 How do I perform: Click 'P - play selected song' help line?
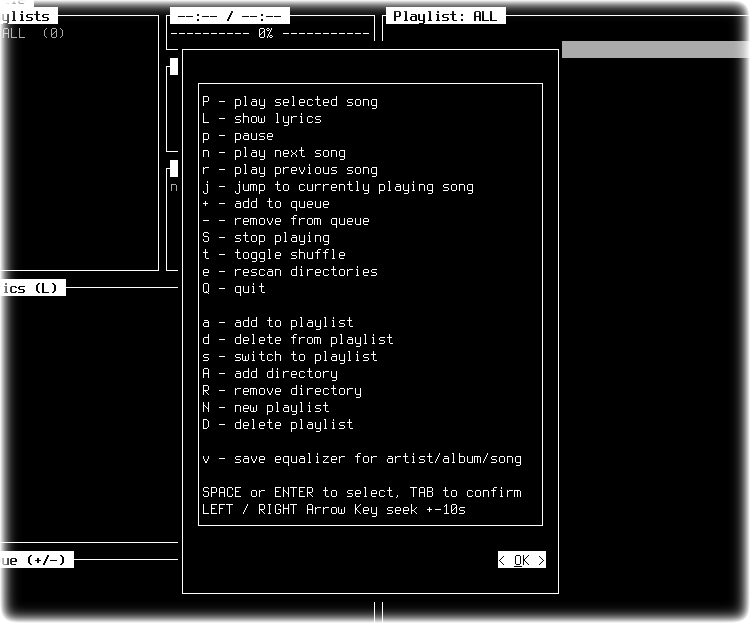coord(290,101)
